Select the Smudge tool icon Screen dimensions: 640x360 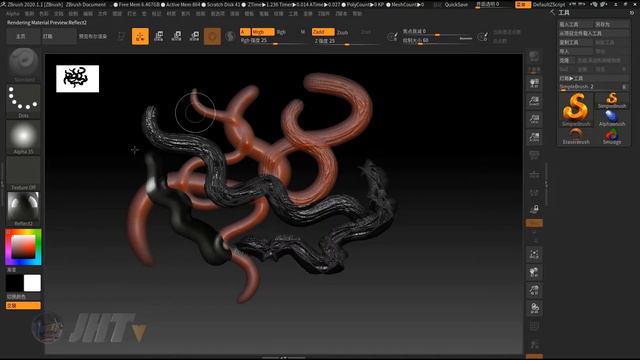click(x=612, y=136)
